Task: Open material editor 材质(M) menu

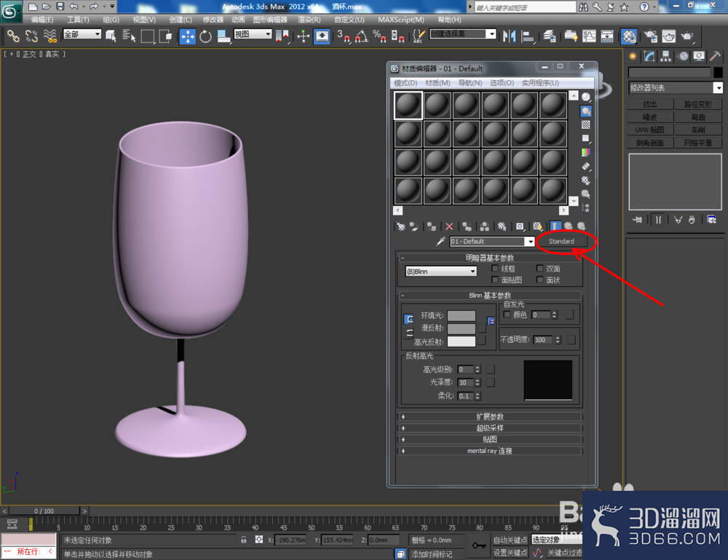Action: tap(438, 83)
